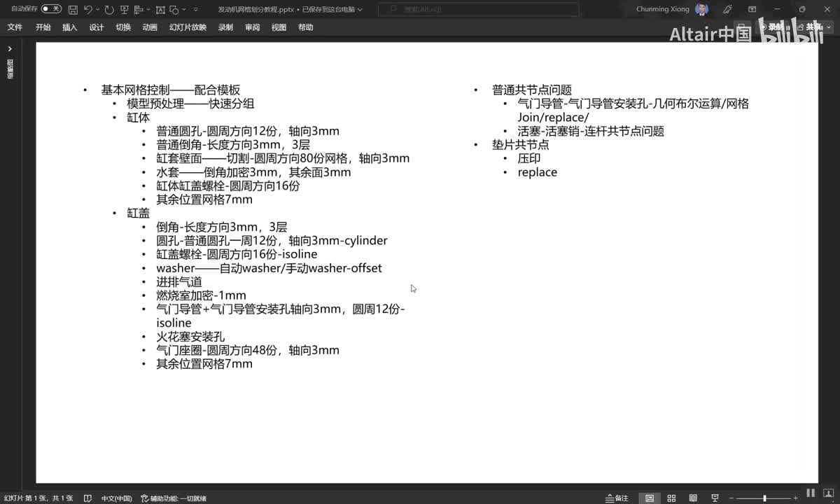The width and height of the screenshot is (840, 504).
Task: Click the line 燃烧室加密-1mm
Action: [x=202, y=295]
